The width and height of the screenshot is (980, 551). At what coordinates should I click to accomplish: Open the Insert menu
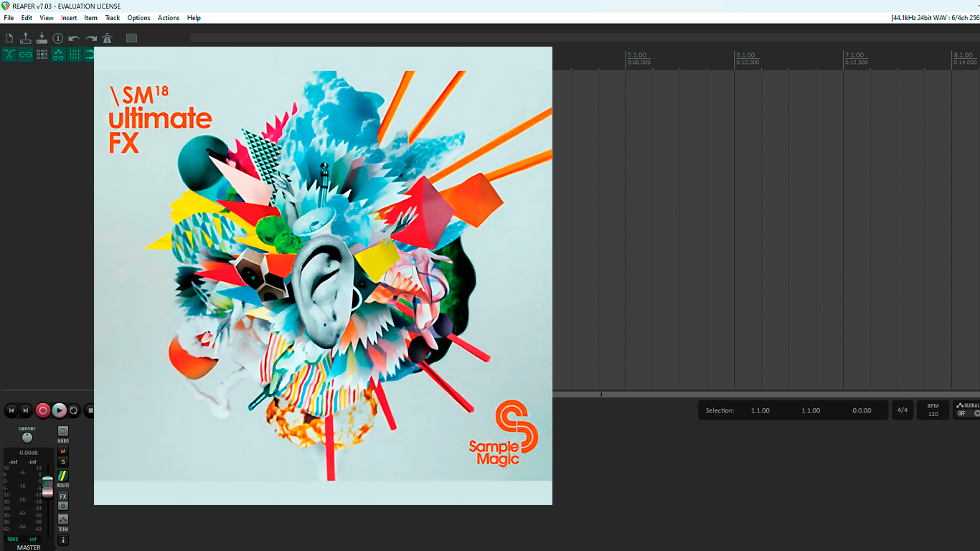pos(69,18)
